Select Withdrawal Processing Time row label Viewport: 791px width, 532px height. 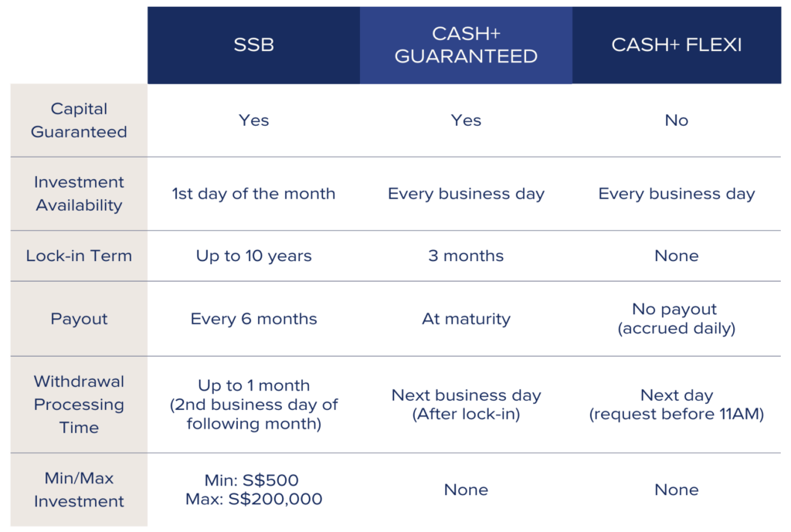[x=80, y=405]
